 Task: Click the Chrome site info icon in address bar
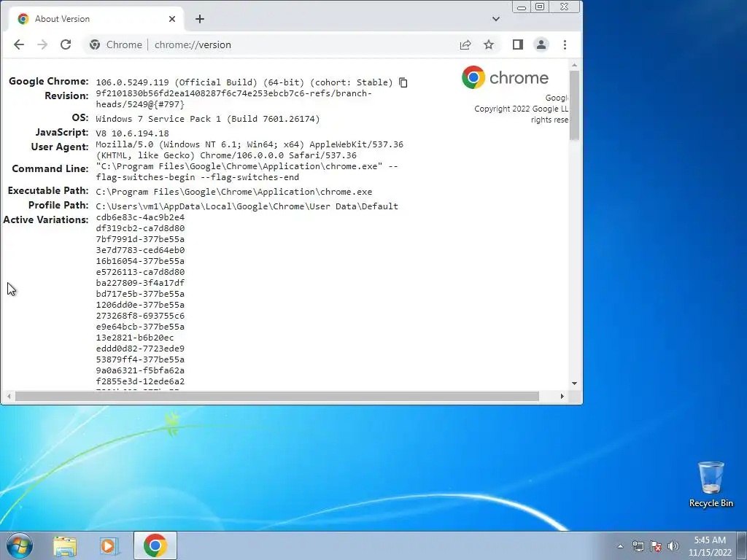[x=95, y=44]
